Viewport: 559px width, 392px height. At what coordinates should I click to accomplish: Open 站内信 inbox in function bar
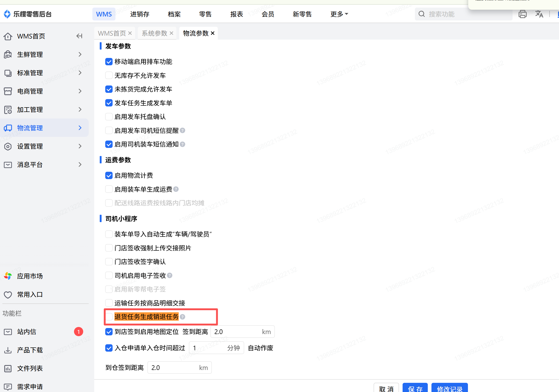click(x=27, y=332)
